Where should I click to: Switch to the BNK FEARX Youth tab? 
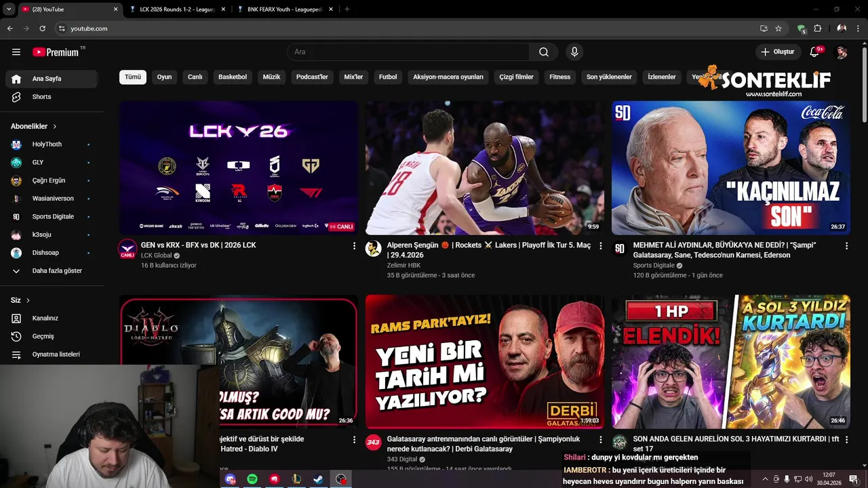[285, 9]
